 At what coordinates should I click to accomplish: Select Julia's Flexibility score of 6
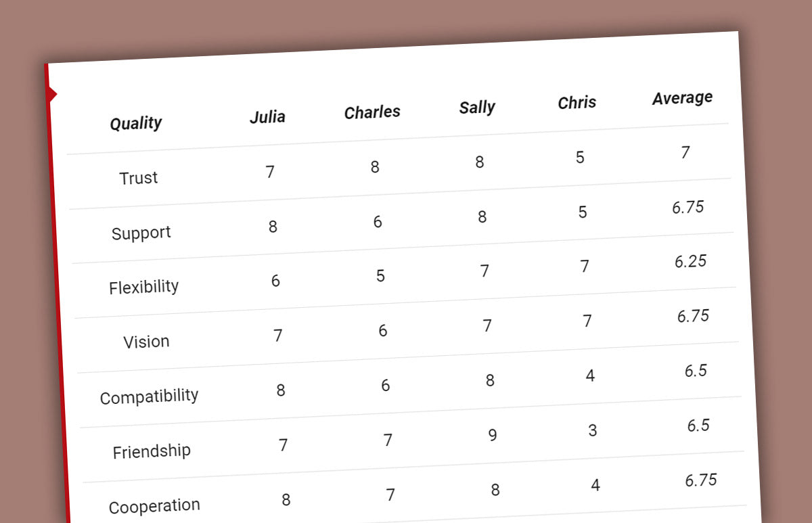(x=275, y=281)
